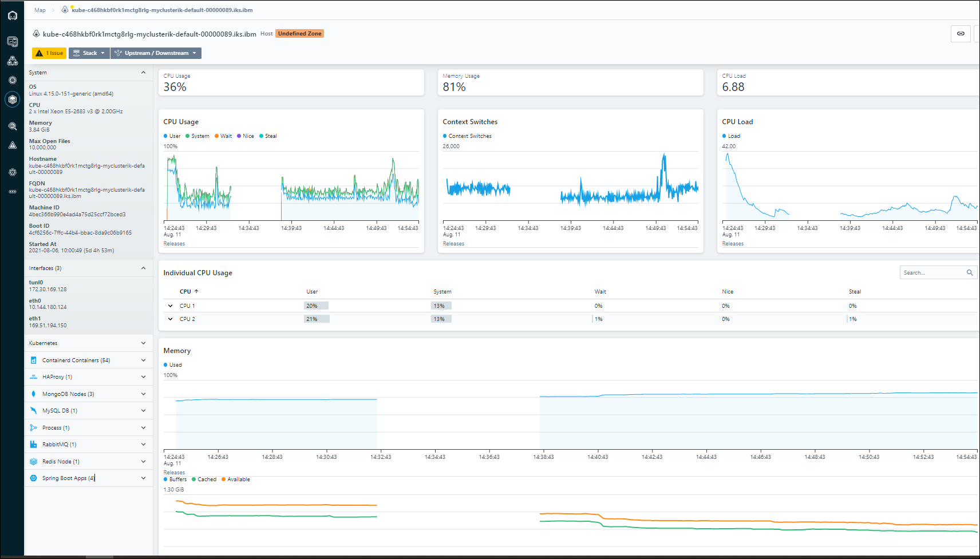Toggle System series in CPU Usage legend

[197, 136]
